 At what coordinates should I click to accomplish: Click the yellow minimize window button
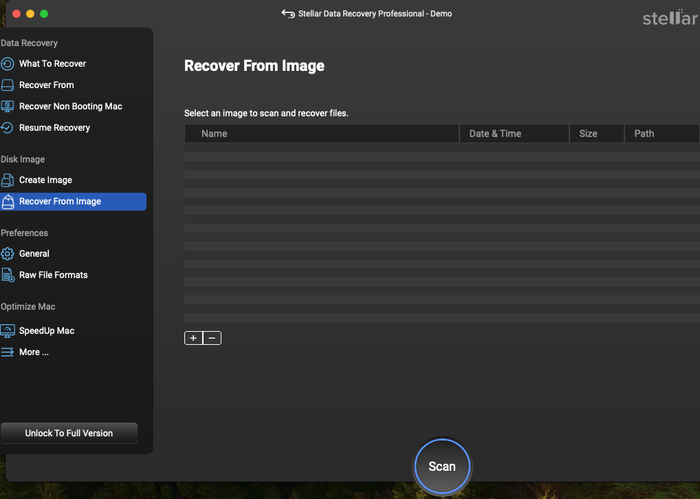click(x=30, y=14)
